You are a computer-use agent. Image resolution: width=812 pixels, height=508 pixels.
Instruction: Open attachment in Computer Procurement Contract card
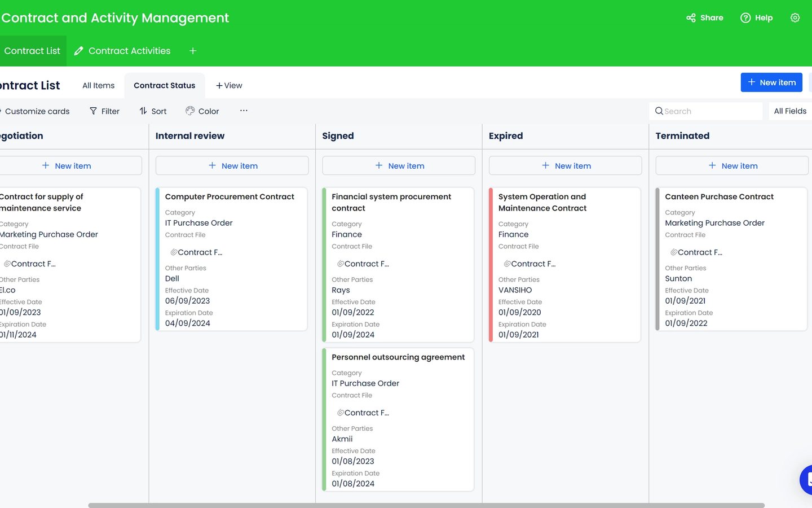[196, 252]
